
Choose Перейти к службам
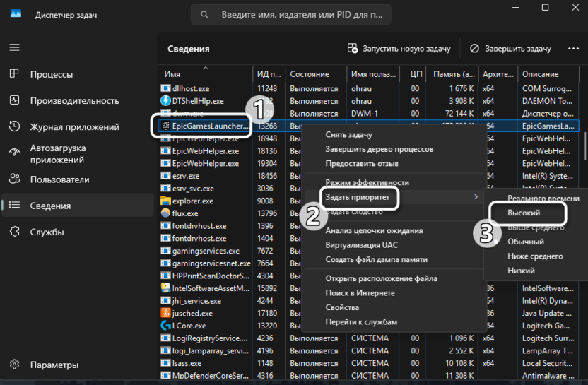click(394, 321)
